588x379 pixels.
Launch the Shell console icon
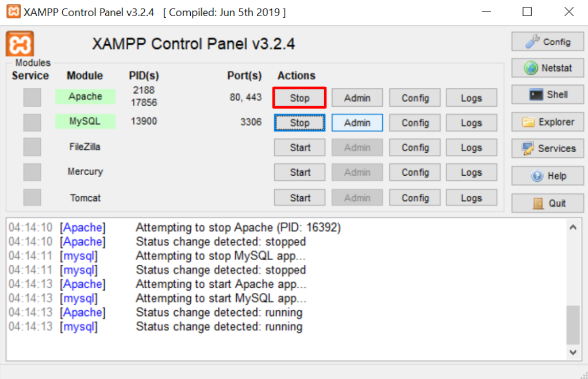tap(547, 94)
